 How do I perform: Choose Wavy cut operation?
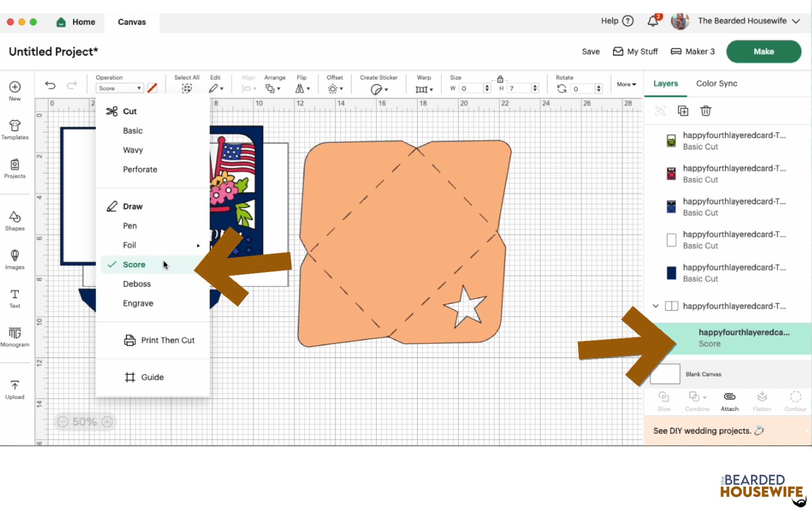pos(133,150)
